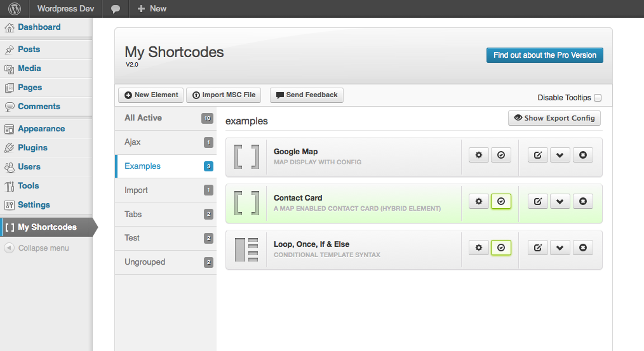Show Export Config via the eye button
644x351 pixels.
coord(554,118)
